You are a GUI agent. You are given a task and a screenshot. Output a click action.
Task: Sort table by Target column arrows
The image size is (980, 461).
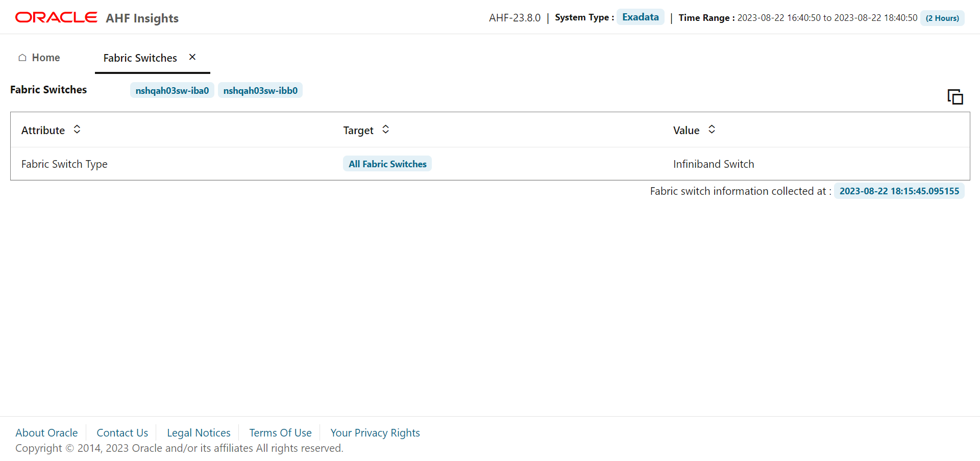coord(386,130)
